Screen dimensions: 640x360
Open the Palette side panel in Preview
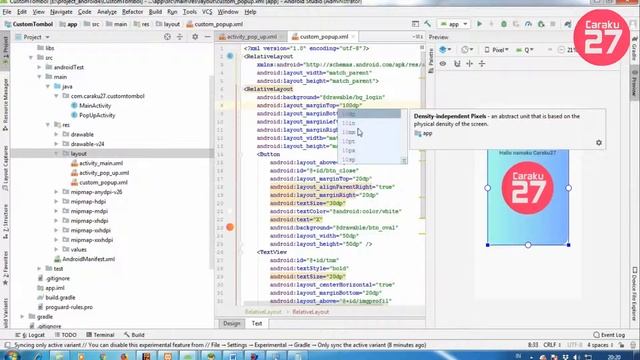pyautogui.click(x=431, y=61)
